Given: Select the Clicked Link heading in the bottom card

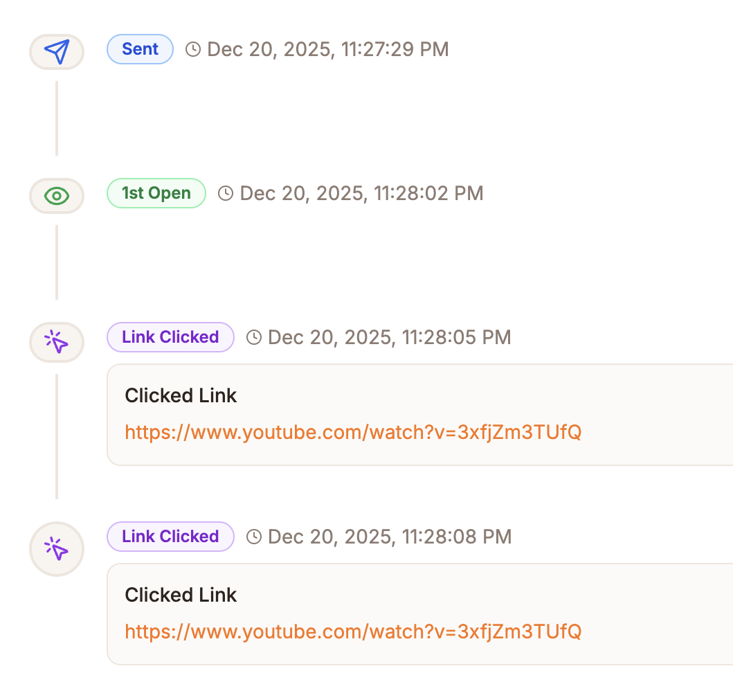Looking at the screenshot, I should point(180,595).
